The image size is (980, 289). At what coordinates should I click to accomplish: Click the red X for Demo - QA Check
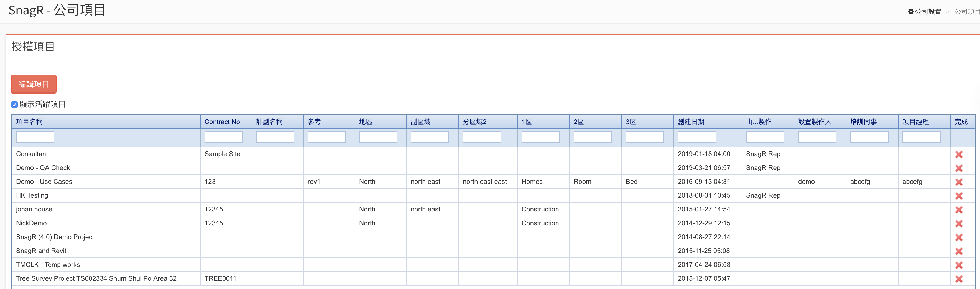pyautogui.click(x=959, y=168)
